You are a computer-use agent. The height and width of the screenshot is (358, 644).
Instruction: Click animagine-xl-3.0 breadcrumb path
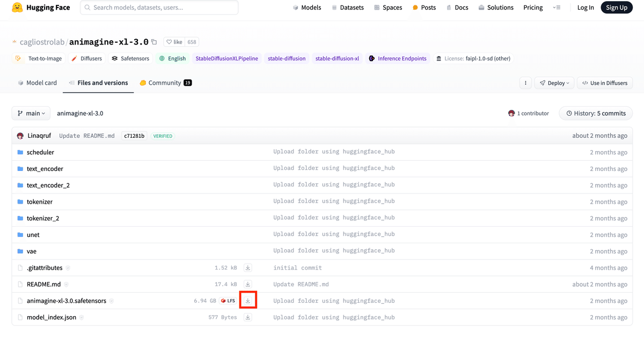point(80,114)
